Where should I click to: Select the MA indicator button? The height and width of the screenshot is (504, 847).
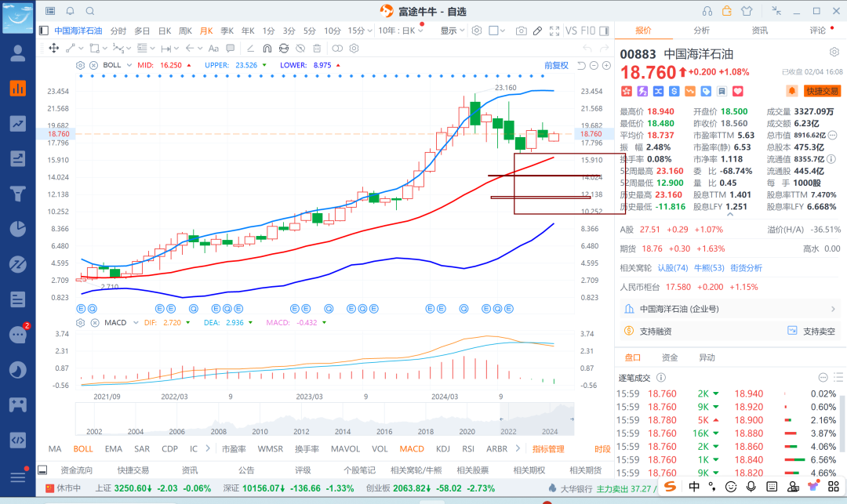tap(55, 449)
